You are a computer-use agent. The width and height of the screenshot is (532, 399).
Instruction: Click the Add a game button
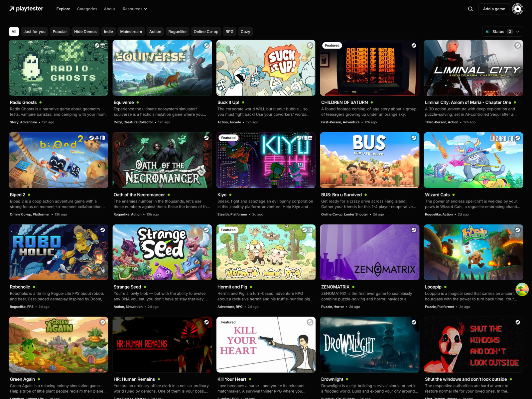pyautogui.click(x=494, y=9)
